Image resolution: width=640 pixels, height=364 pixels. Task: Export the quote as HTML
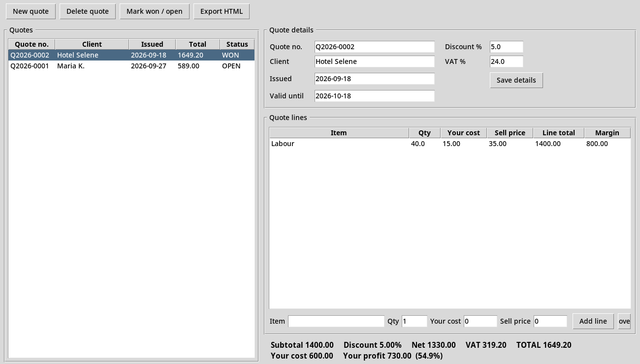click(x=222, y=11)
